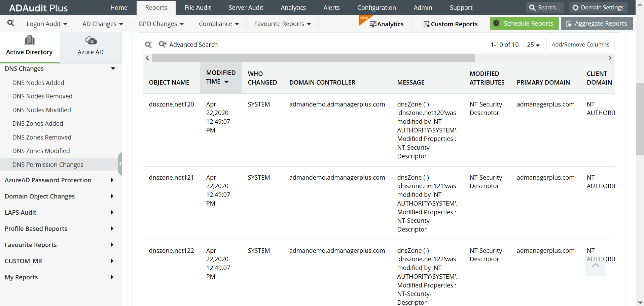
Task: Open DNS Zones Modified report
Action: point(41,151)
